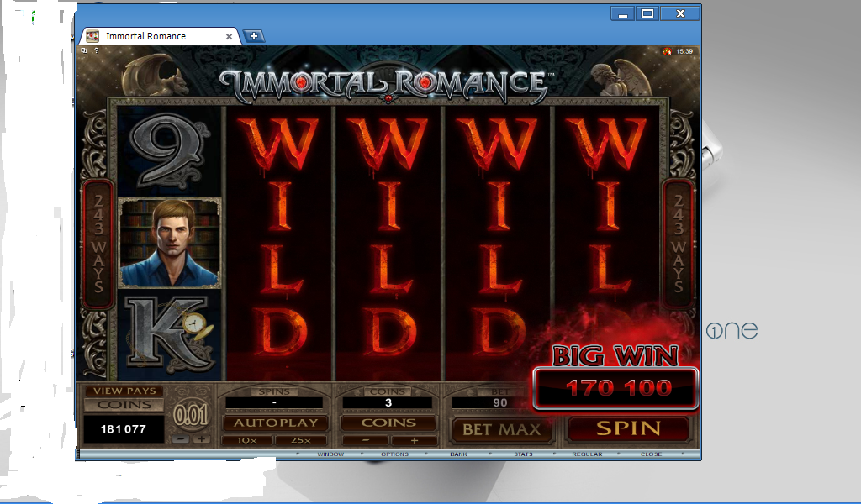
Task: Open the Stats menu
Action: click(523, 454)
